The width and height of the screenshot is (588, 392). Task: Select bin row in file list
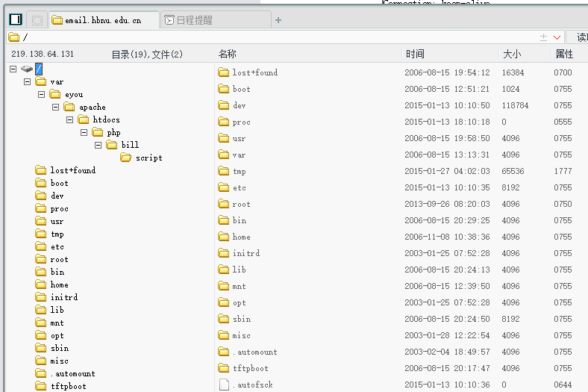pyautogui.click(x=402, y=220)
